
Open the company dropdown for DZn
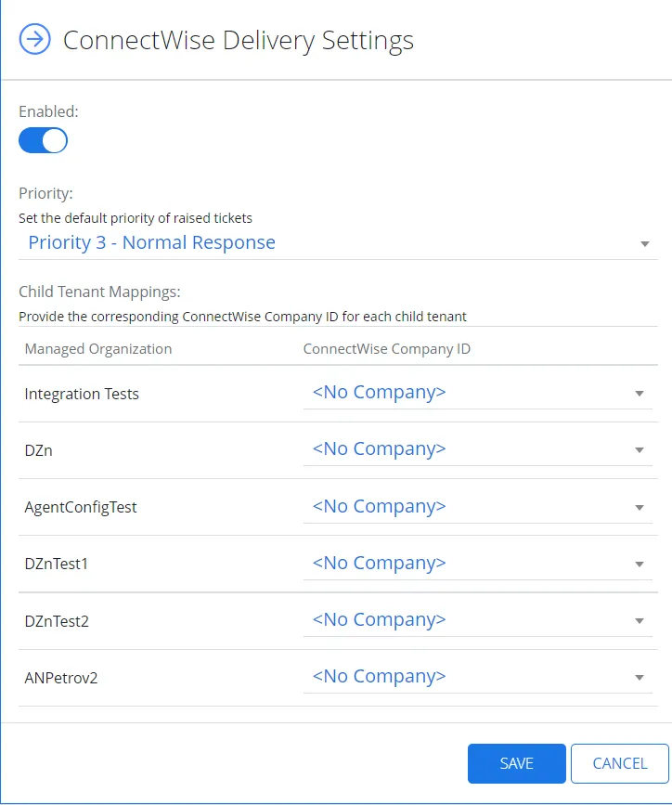click(x=477, y=449)
